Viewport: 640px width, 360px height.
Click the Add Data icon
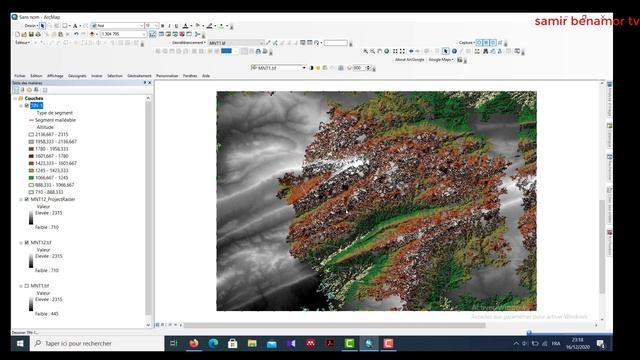tap(92, 34)
